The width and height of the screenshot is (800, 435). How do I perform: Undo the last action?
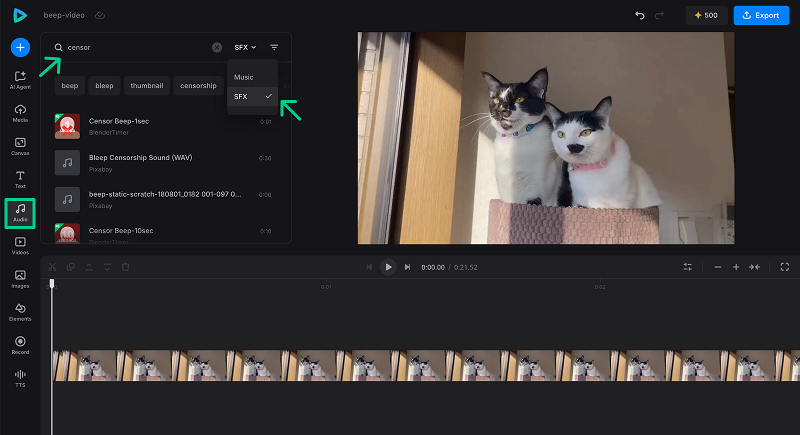point(640,15)
